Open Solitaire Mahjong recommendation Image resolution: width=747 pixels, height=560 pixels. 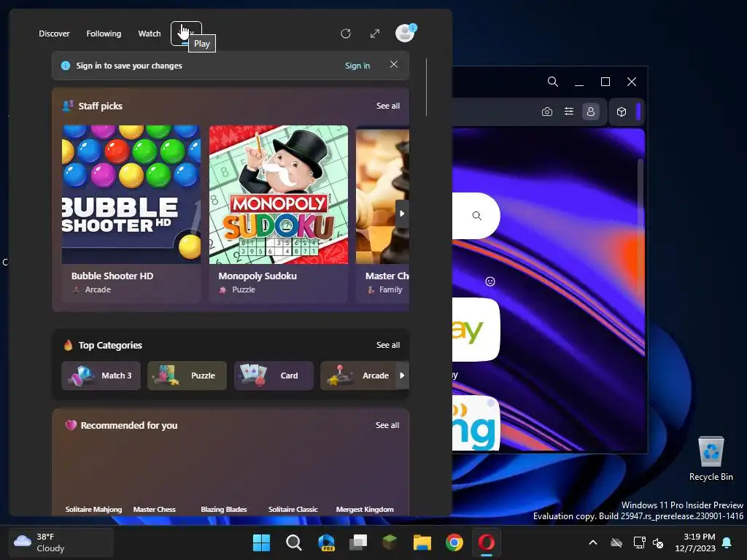[x=93, y=510]
